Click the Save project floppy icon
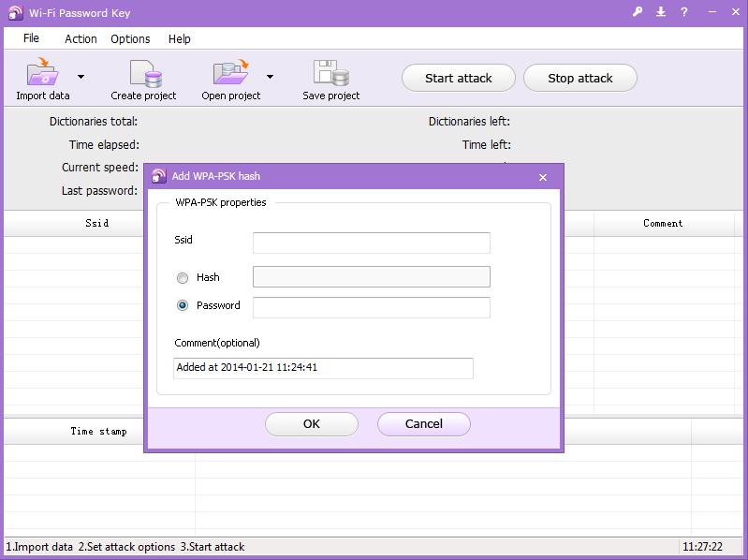Screen dimensions: 748x560 coord(331,73)
